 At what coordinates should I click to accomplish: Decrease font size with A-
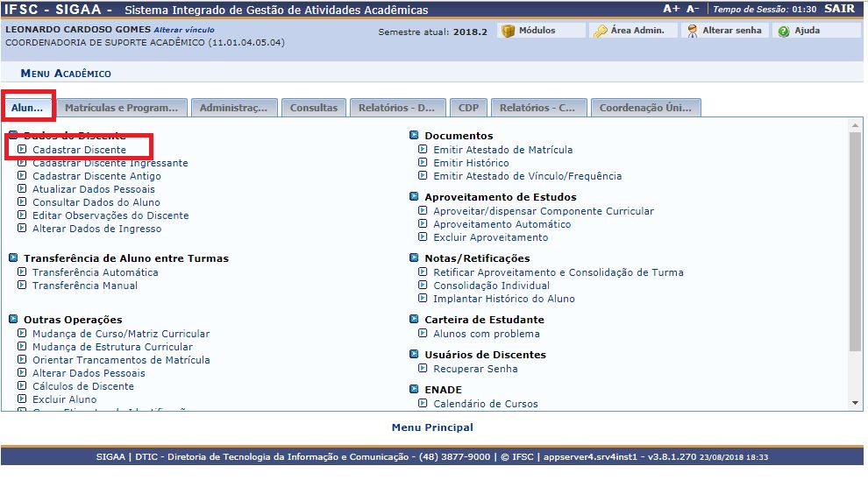point(693,9)
